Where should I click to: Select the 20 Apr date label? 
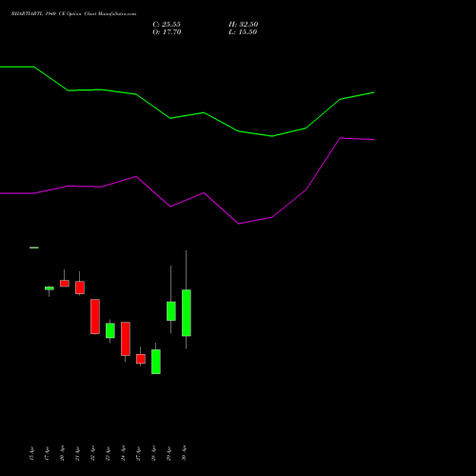point(62,453)
